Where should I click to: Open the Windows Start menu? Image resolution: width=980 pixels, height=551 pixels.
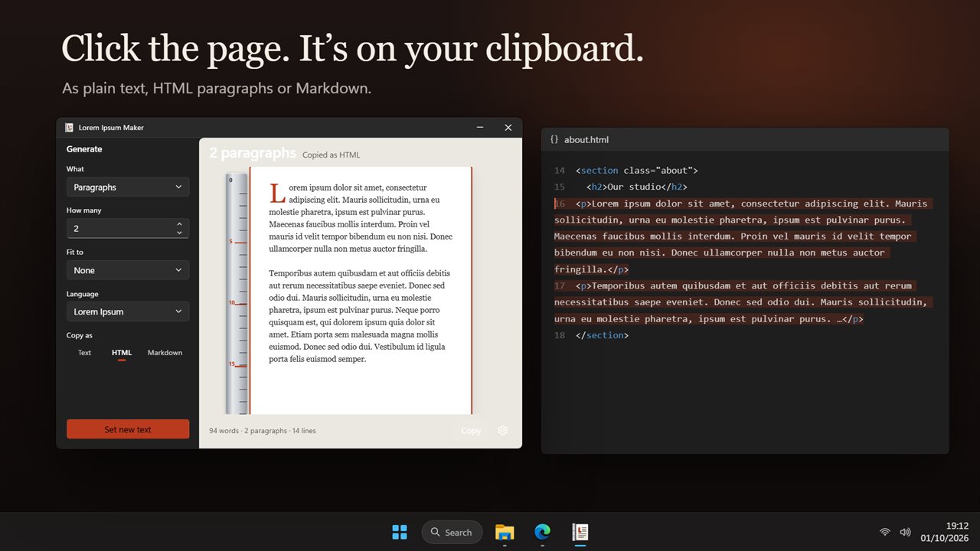click(400, 532)
